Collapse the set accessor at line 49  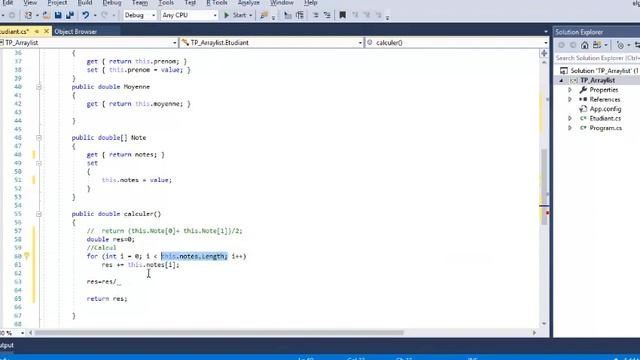(39, 163)
